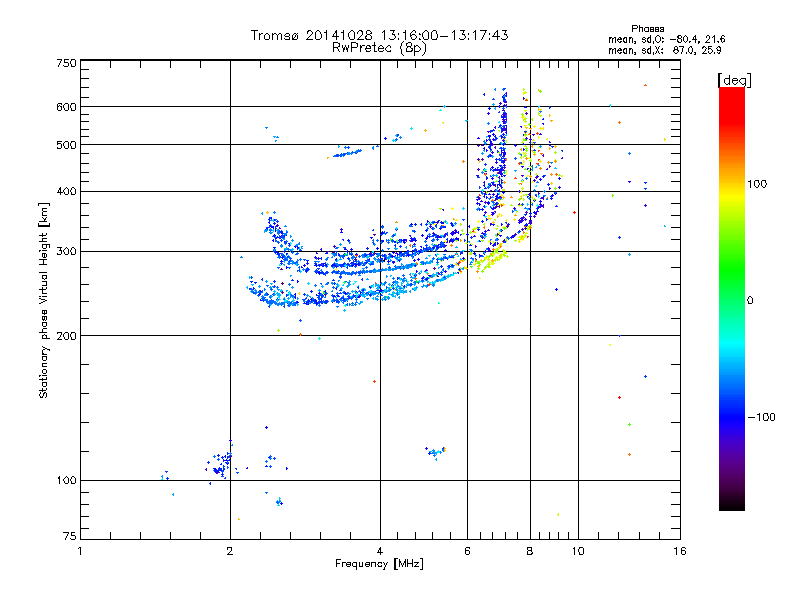
Task: Click the x-axis '1' tick label
Action: pyautogui.click(x=80, y=551)
